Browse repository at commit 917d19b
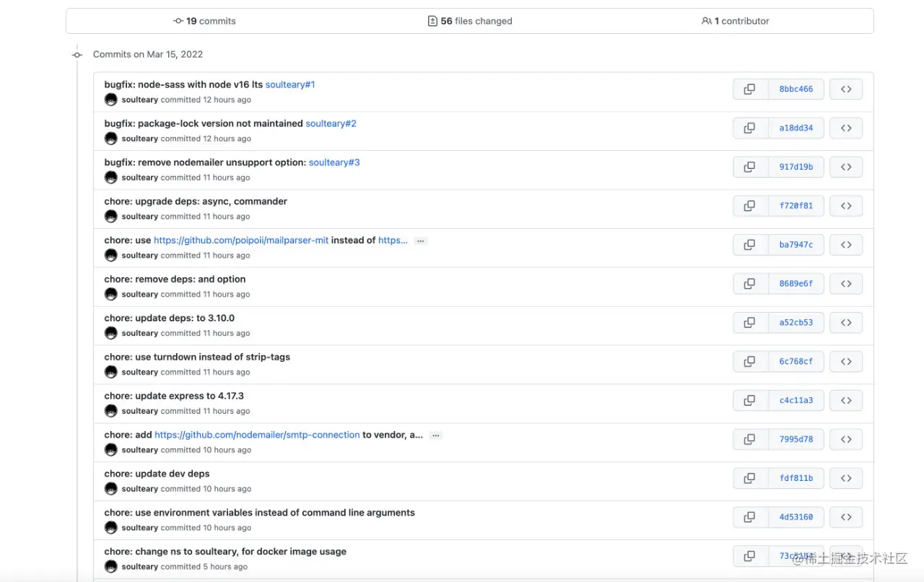 pyautogui.click(x=845, y=167)
